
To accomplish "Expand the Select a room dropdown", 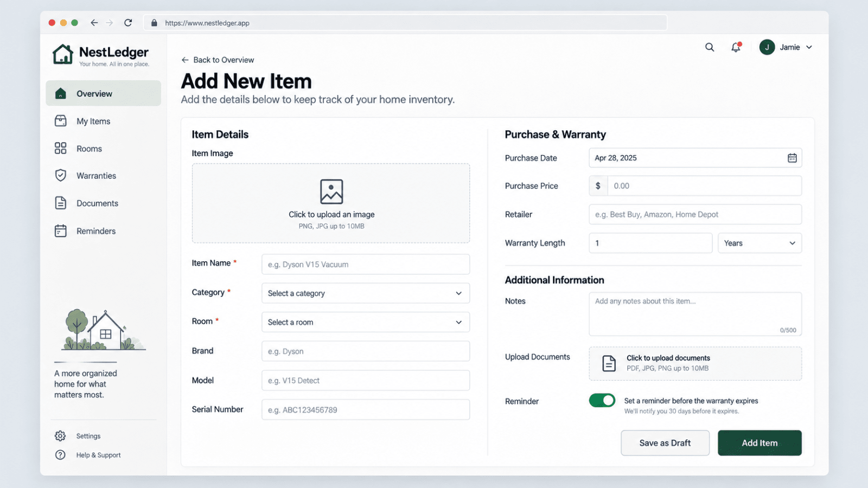I will pos(366,322).
